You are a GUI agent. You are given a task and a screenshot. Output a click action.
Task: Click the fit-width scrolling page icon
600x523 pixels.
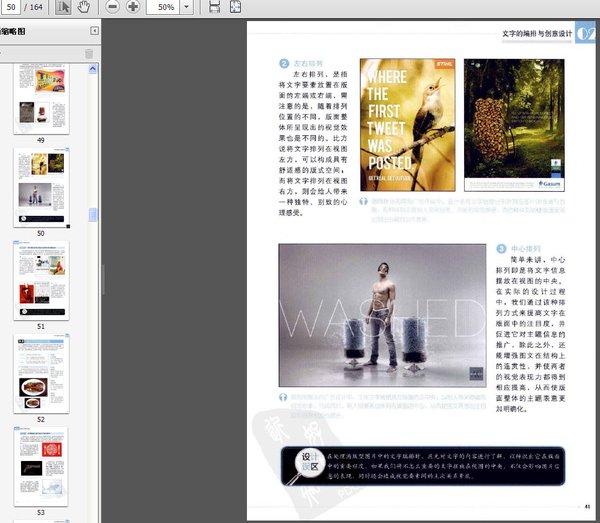(x=215, y=7)
